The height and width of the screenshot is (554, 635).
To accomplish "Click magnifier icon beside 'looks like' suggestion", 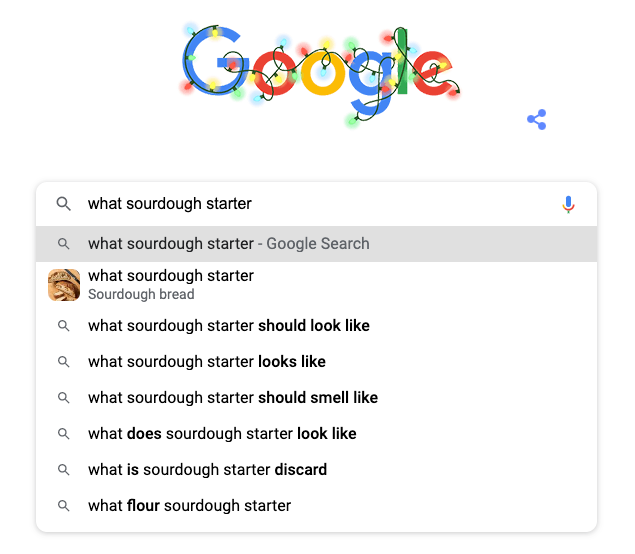I will 63,362.
